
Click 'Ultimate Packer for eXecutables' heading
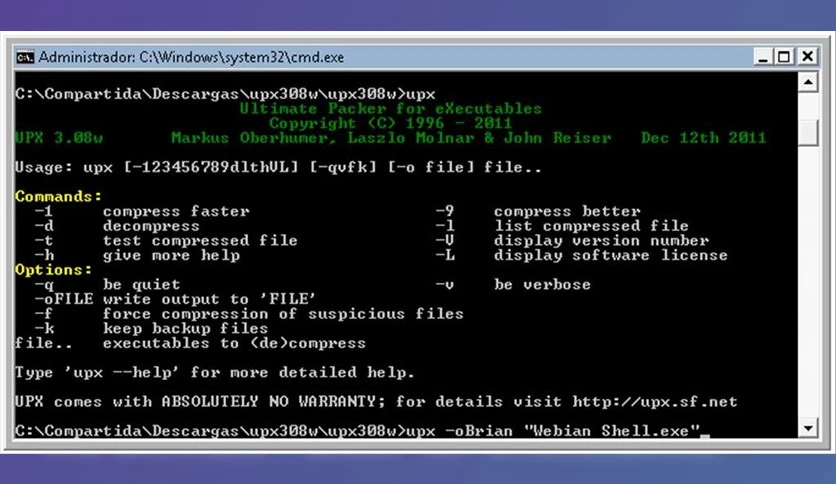[x=390, y=109]
